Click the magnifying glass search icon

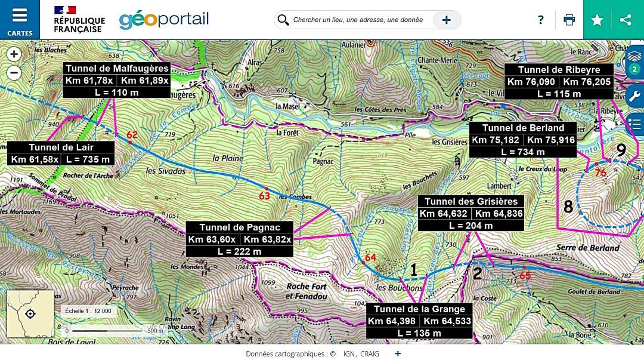(x=283, y=20)
